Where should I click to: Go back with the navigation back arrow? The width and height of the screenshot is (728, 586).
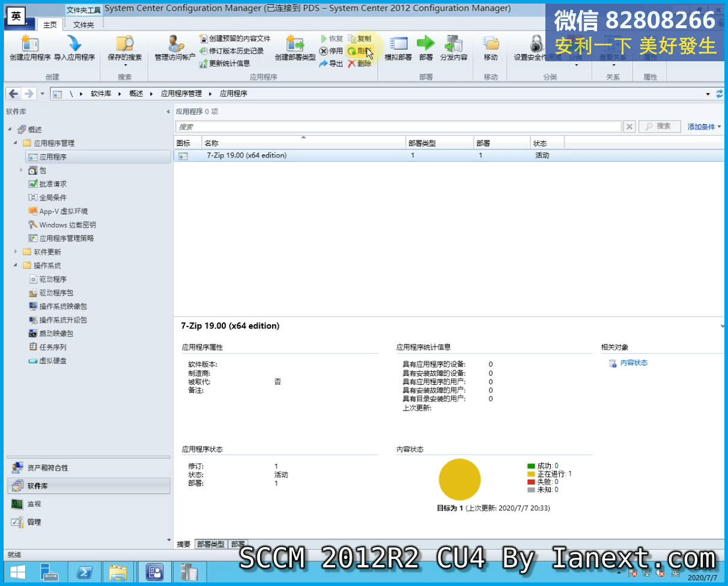coord(13,94)
